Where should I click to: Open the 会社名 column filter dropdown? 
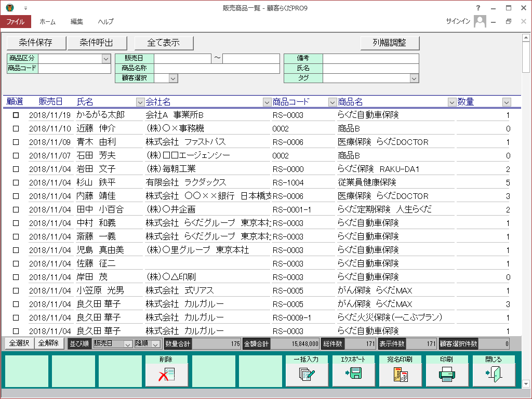tap(267, 102)
